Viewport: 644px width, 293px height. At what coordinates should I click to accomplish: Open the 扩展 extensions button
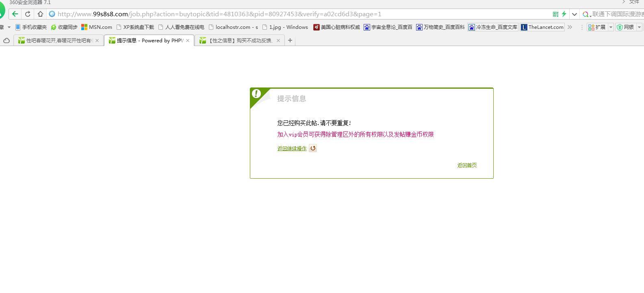597,27
